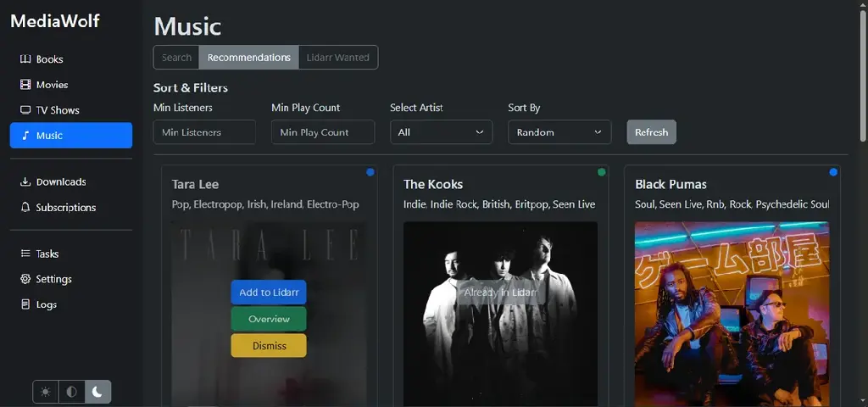This screenshot has width=868, height=407.
Task: Click The Kooks artist name
Action: tap(433, 184)
